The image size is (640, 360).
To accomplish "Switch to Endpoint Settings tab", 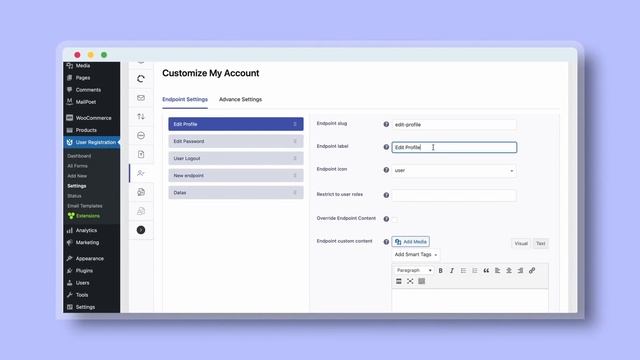I will point(185,100).
